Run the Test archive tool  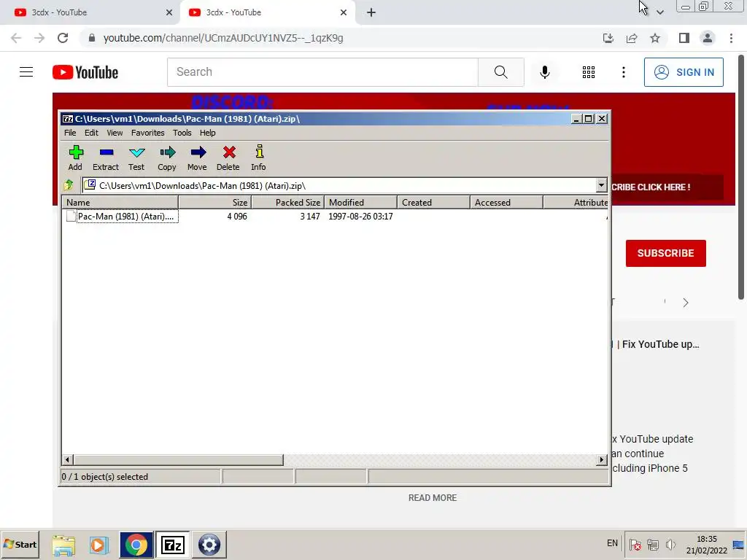tap(136, 157)
